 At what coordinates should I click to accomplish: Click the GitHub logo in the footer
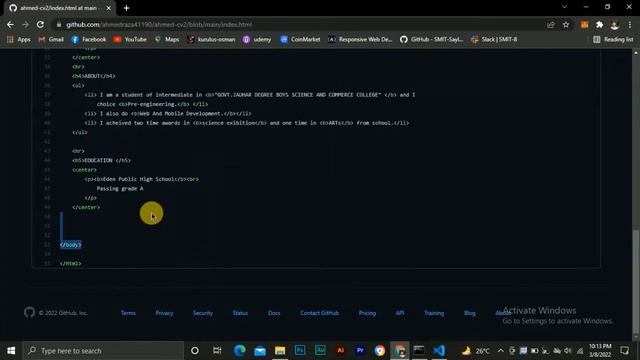coord(29,313)
